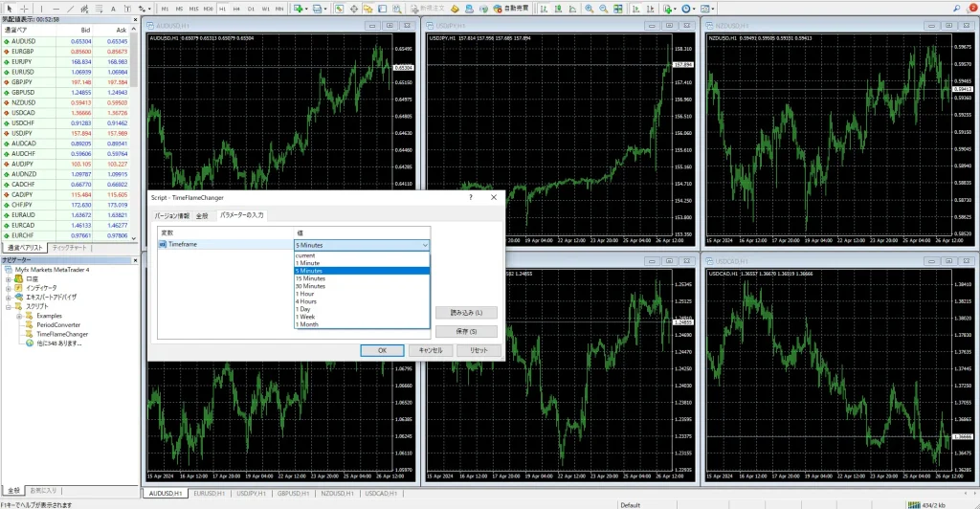Switch chart to H4 timeframe
Viewport: 980px width, 509px height.
click(236, 9)
